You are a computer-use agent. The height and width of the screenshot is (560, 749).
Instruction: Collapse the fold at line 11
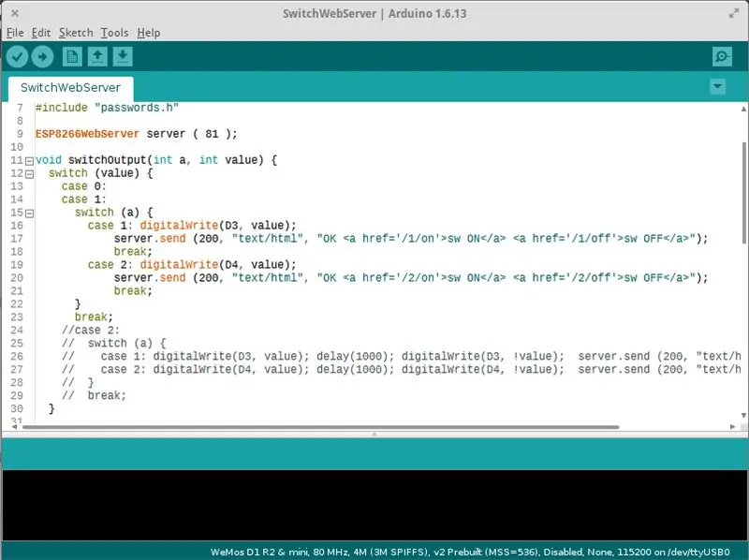pos(30,161)
